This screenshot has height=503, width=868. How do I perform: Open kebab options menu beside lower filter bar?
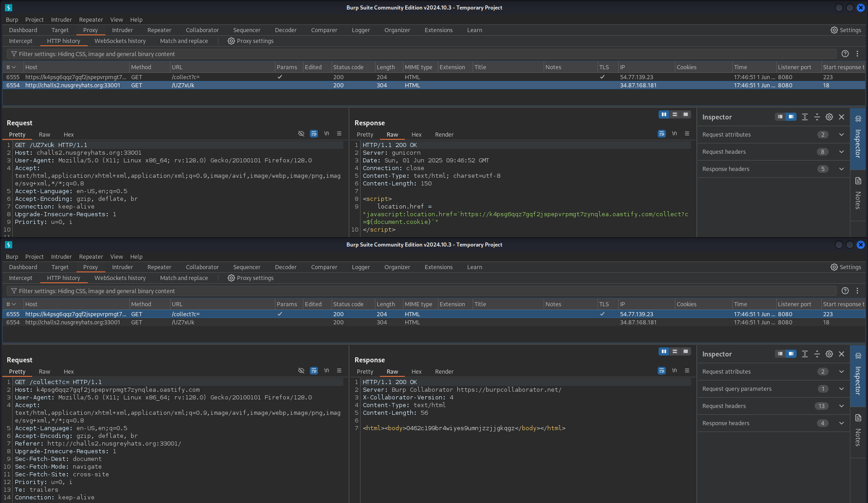tap(857, 291)
